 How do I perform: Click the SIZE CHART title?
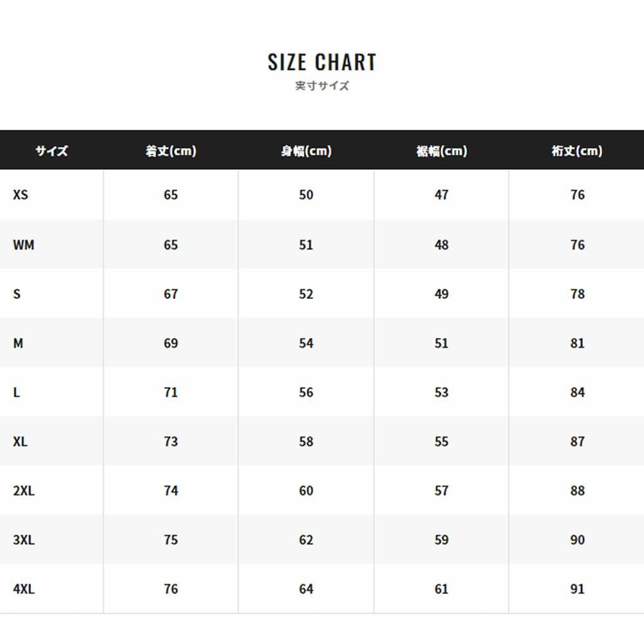tap(322, 62)
